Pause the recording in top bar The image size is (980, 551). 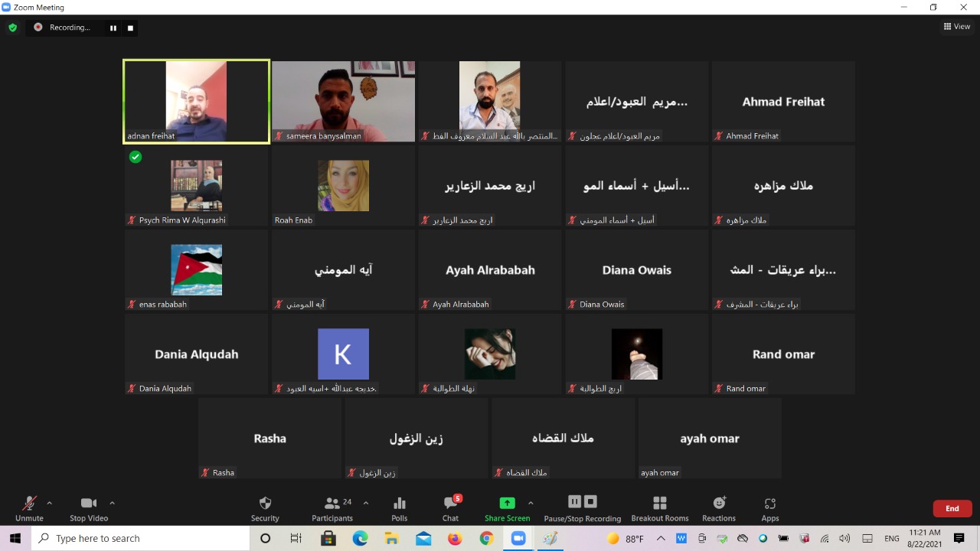[x=113, y=28]
